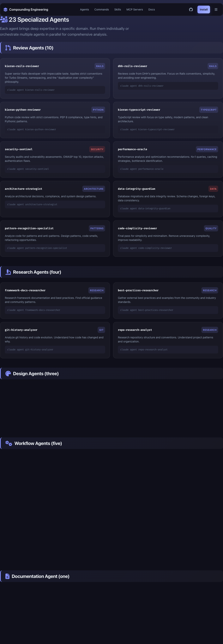The image size is (223, 644).
Task: Click the security-sentinel command code box
Action: pos(55,169)
